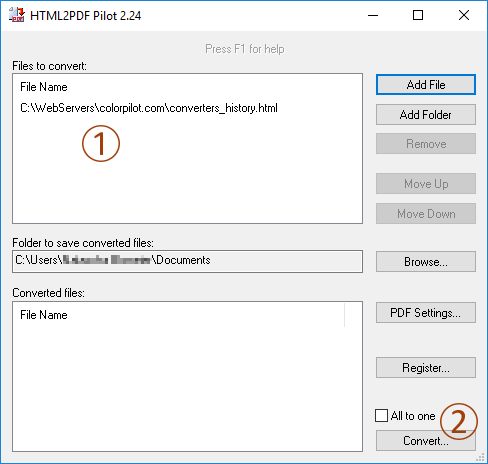Image resolution: width=488 pixels, height=464 pixels.
Task: Maximize the HTML2PDF Pilot window
Action: (418, 15)
